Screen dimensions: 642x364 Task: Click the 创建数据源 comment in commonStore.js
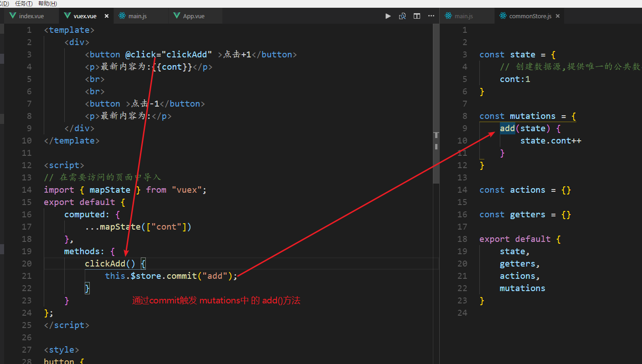point(571,67)
